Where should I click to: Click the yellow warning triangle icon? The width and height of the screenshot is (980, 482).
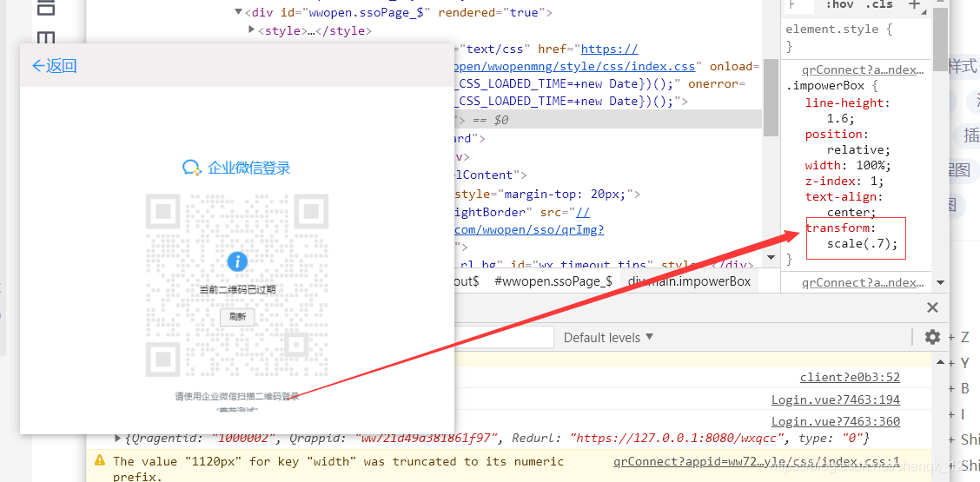click(99, 461)
